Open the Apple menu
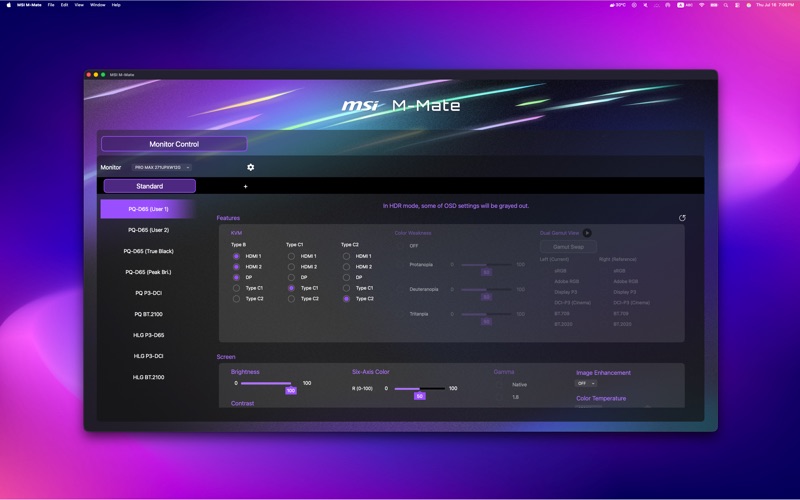 point(9,5)
